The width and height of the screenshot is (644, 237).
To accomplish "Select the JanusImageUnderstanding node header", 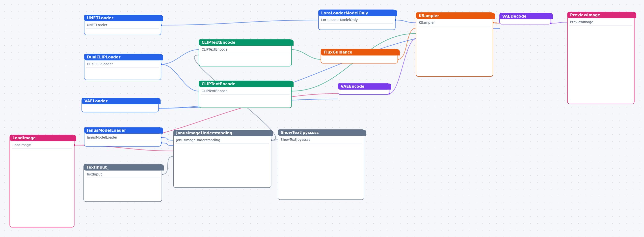I will (x=223, y=133).
